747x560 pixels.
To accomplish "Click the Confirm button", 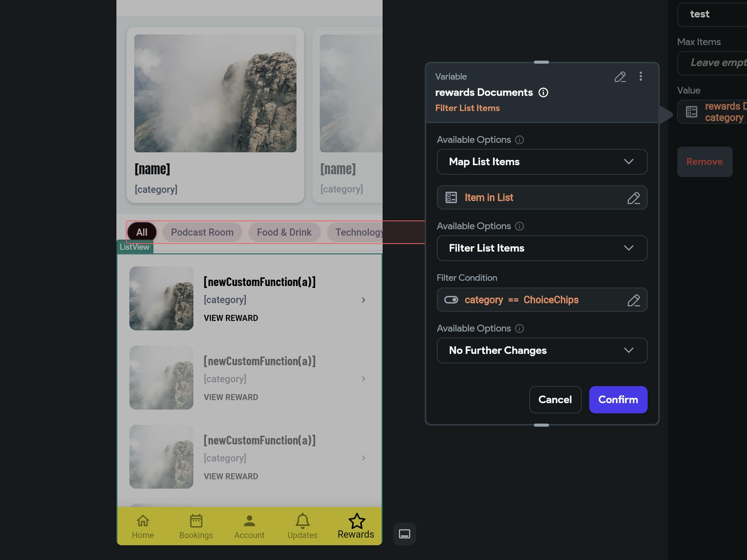I will click(x=618, y=400).
